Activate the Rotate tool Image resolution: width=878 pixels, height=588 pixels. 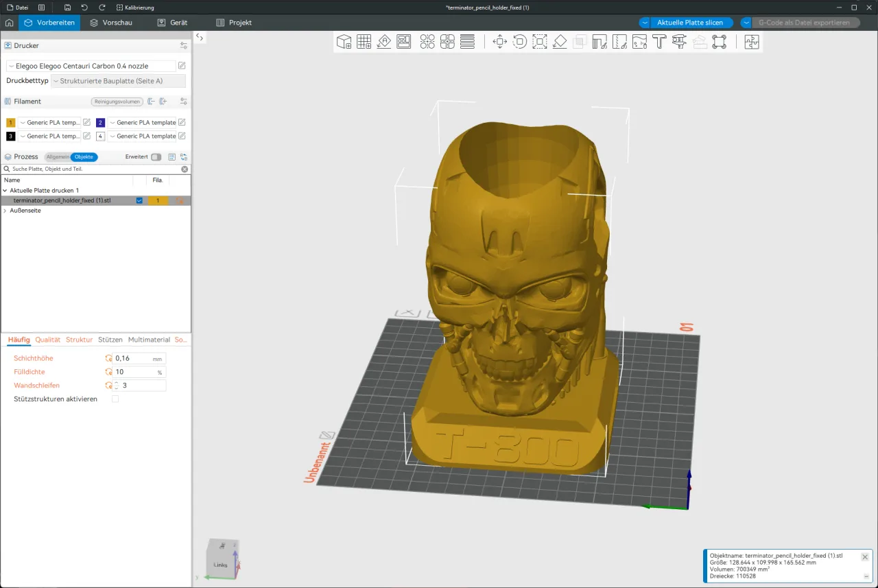[520, 42]
